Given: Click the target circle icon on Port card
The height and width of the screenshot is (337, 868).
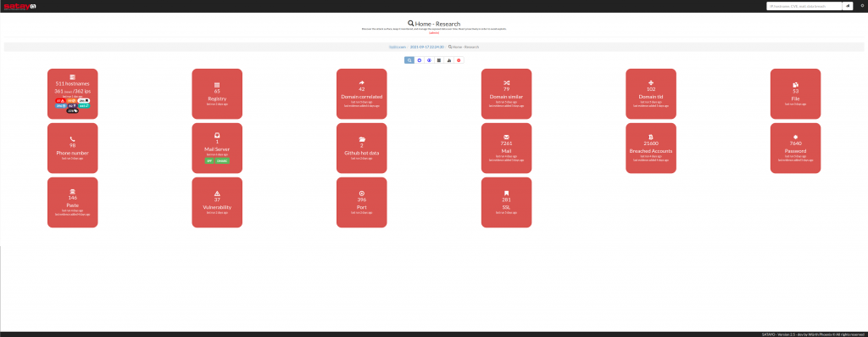Looking at the screenshot, I should 361,194.
